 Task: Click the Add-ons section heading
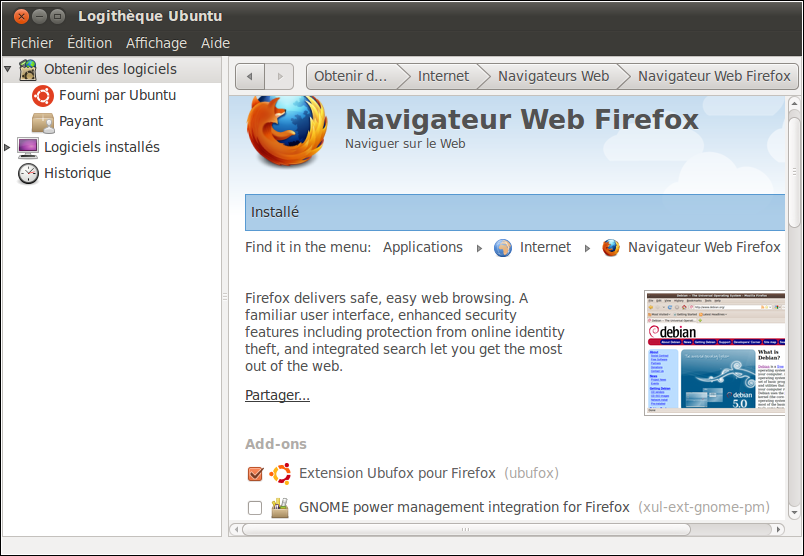coord(276,444)
